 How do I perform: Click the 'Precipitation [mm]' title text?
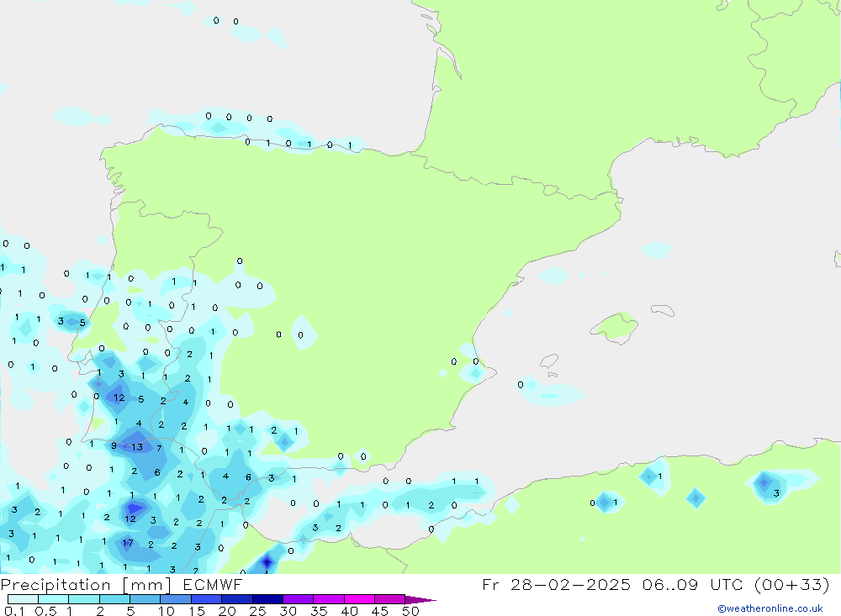pos(86,585)
